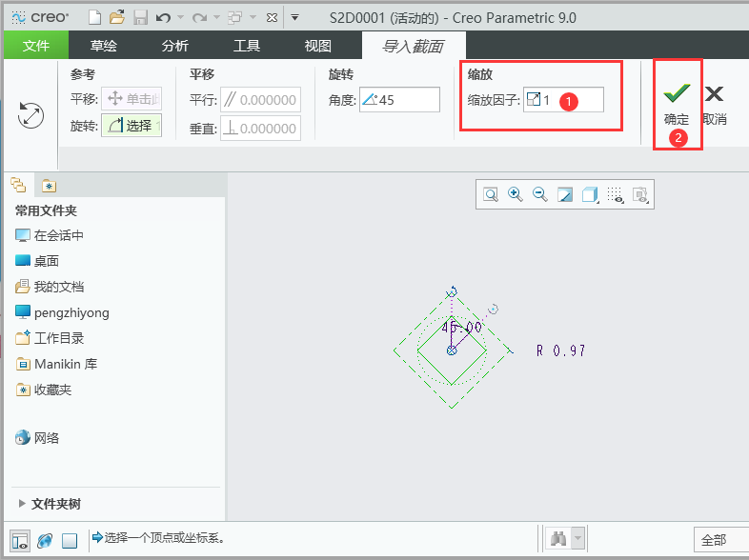Click the Zoom Out magnifier icon
This screenshot has height=560, width=749.
540,194
